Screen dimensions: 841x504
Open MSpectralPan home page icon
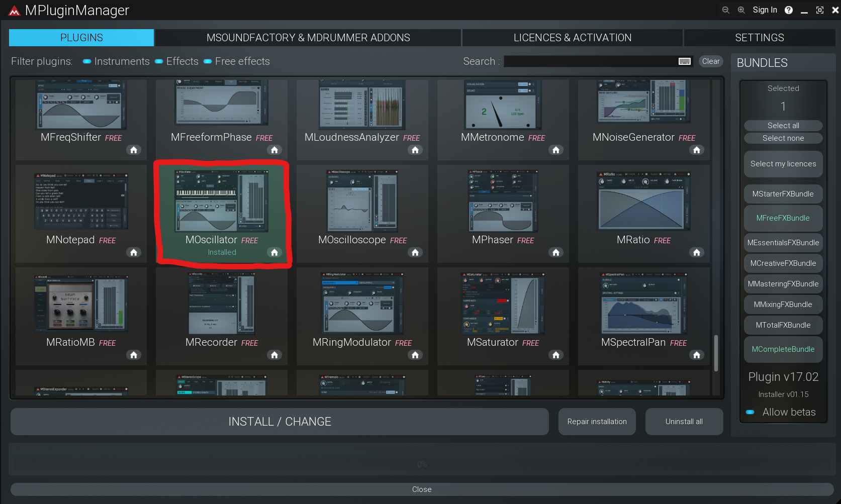(x=697, y=355)
